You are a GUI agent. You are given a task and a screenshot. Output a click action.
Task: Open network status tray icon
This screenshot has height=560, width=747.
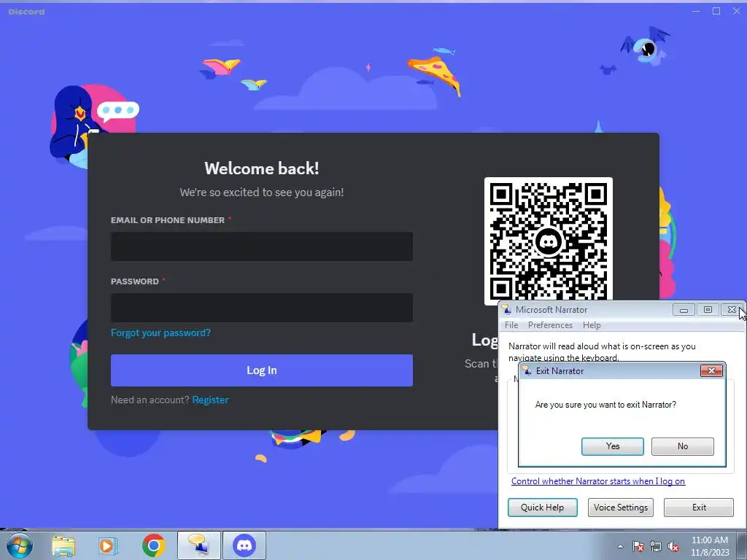click(656, 546)
